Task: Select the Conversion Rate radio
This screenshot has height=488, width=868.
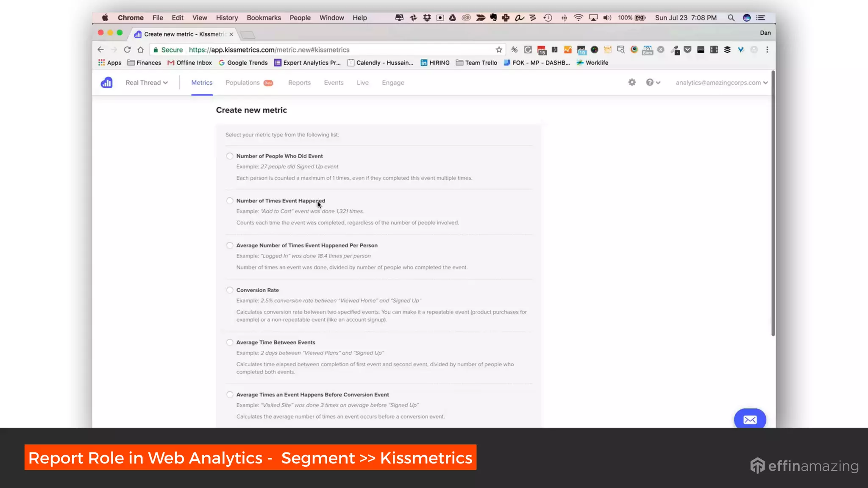Action: pyautogui.click(x=230, y=290)
